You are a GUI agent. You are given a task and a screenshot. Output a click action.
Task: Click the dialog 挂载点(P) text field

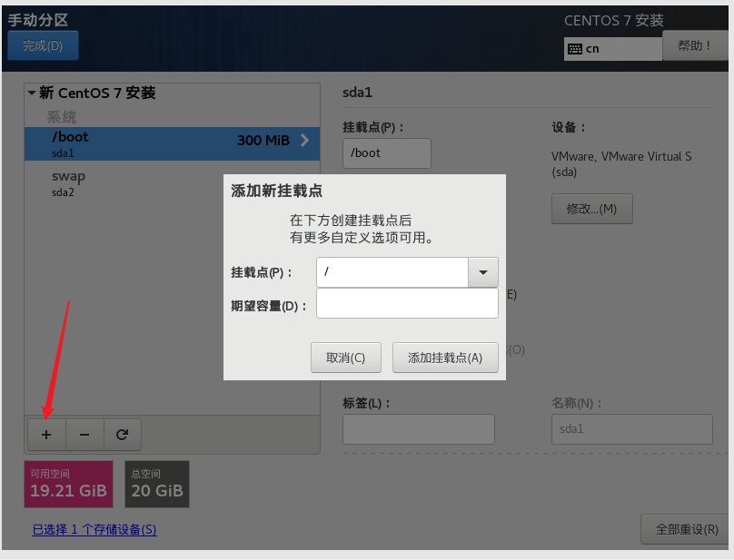point(392,271)
